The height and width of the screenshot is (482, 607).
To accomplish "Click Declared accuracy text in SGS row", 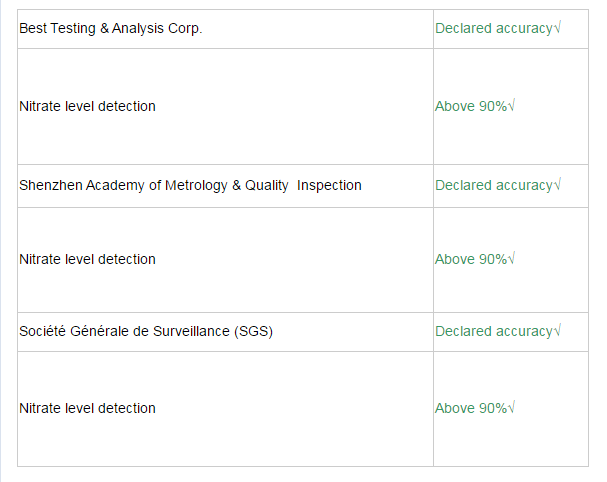I will pyautogui.click(x=493, y=331).
